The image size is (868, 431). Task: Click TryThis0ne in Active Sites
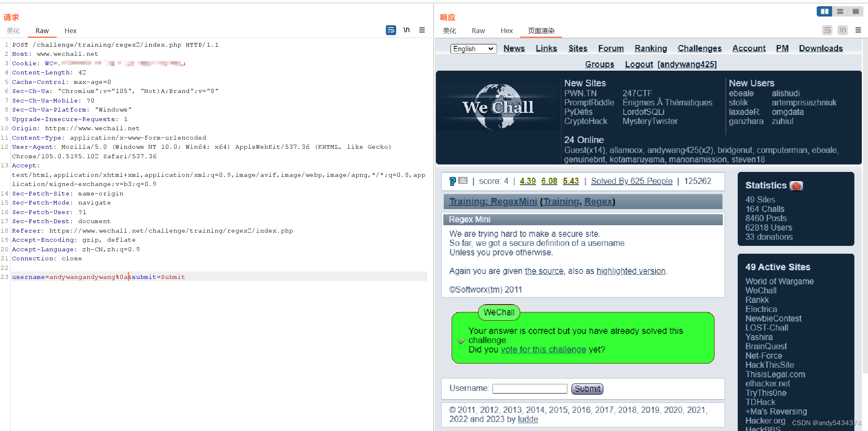point(766,393)
